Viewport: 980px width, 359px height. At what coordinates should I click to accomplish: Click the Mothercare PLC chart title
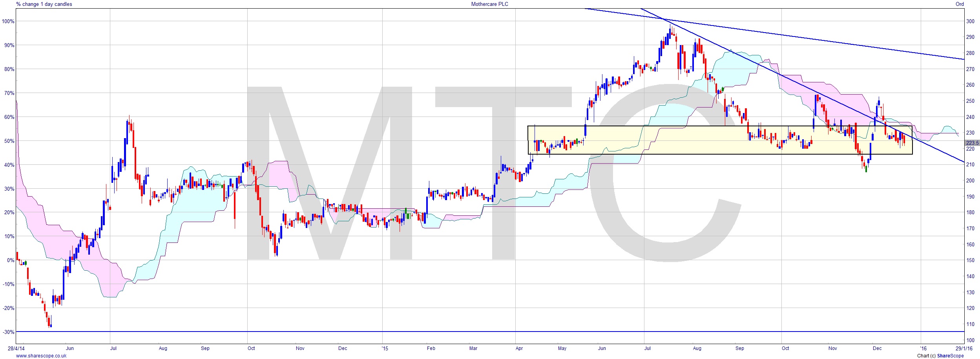(x=489, y=4)
